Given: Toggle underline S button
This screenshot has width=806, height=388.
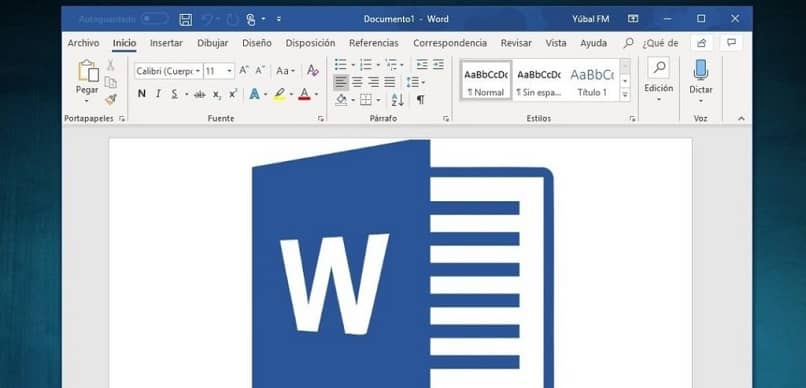Looking at the screenshot, I should pyautogui.click(x=175, y=94).
